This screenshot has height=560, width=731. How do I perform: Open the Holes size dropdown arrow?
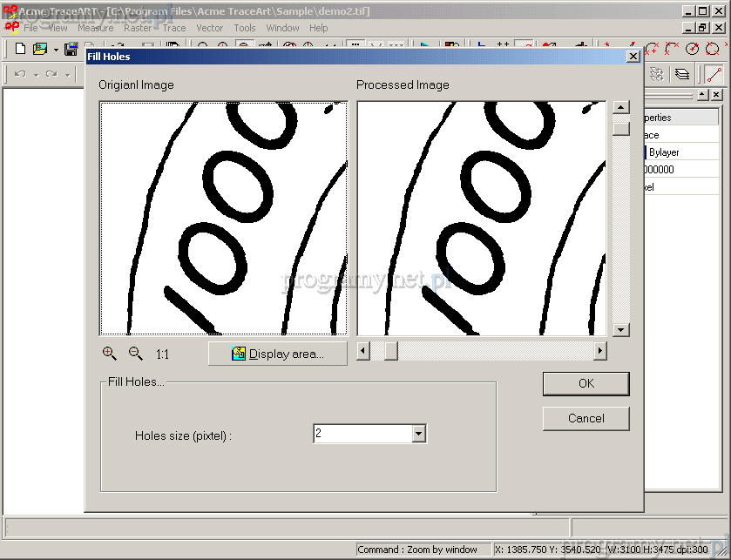[x=419, y=434]
